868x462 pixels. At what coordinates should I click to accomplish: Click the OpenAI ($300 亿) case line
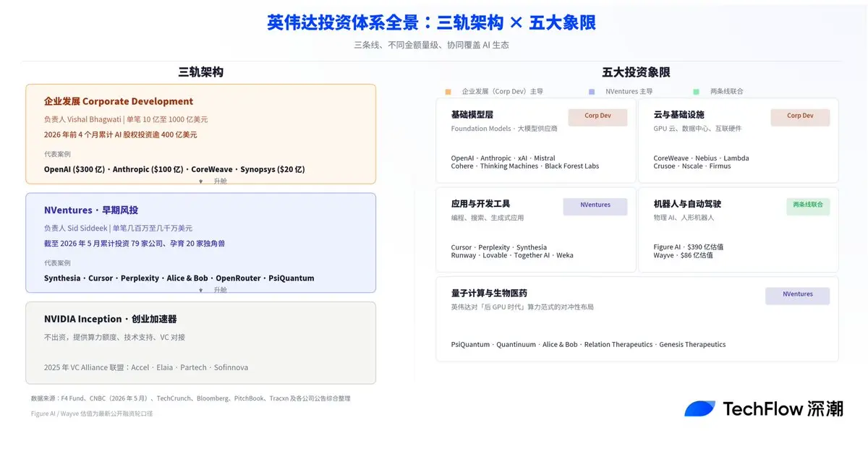coord(174,169)
